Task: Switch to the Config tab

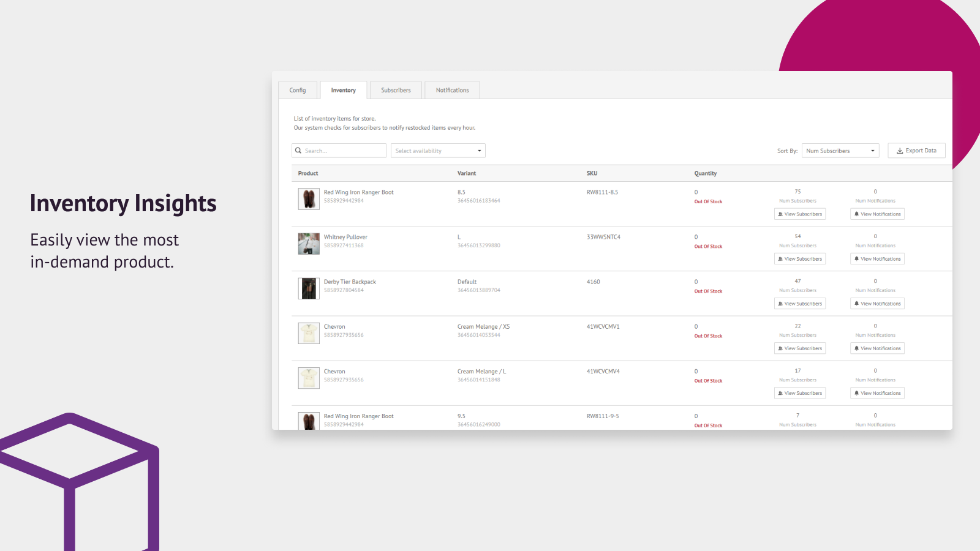Action: click(x=298, y=89)
